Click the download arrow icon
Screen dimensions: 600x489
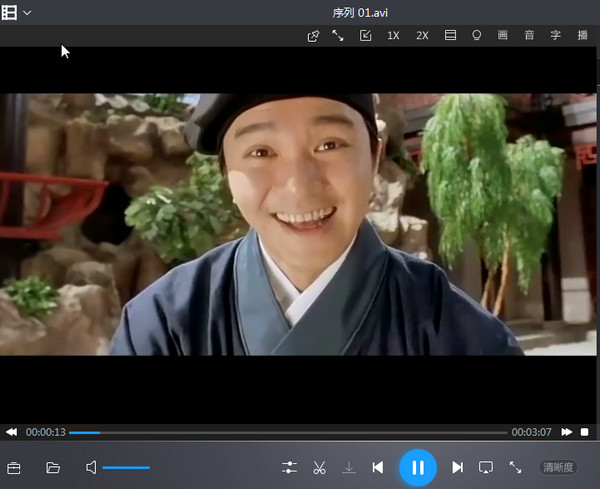[349, 468]
